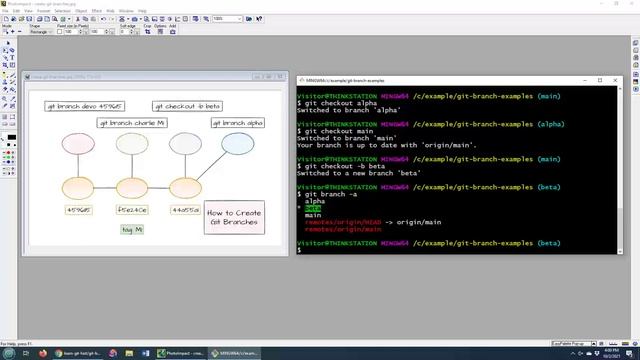Open Firefox from the taskbar
Screen dimensions: 640x360
[42, 353]
